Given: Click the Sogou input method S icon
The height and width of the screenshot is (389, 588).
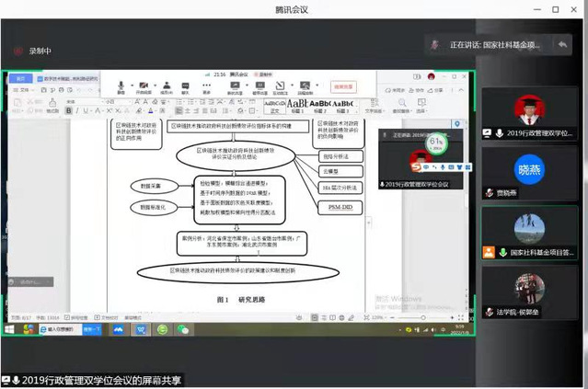Looking at the screenshot, I should click(x=416, y=167).
